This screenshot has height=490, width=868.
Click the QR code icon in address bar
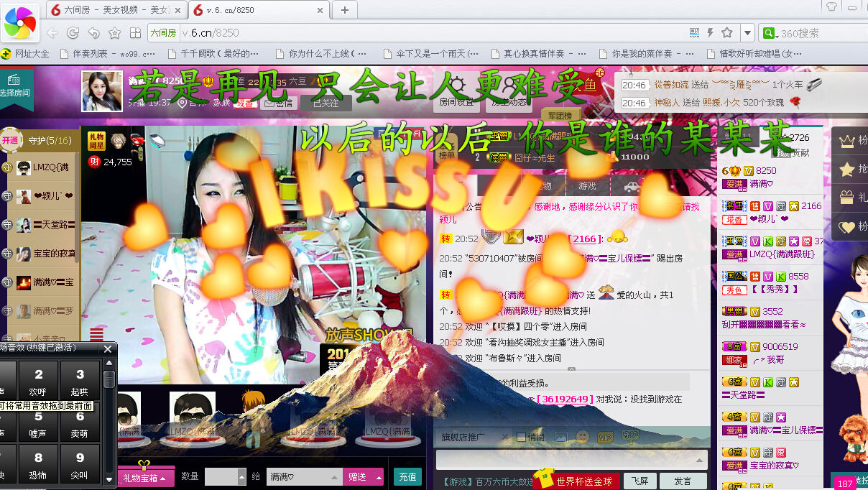694,33
